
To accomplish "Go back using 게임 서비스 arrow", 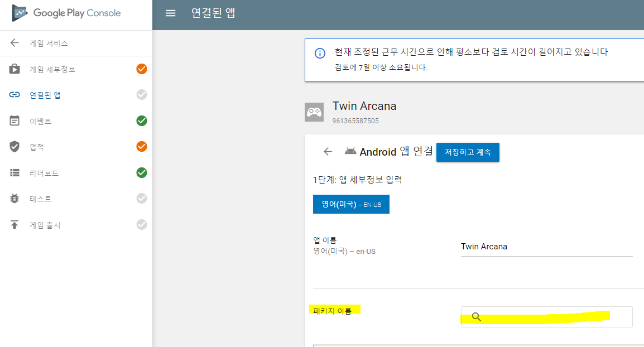I will (15, 43).
